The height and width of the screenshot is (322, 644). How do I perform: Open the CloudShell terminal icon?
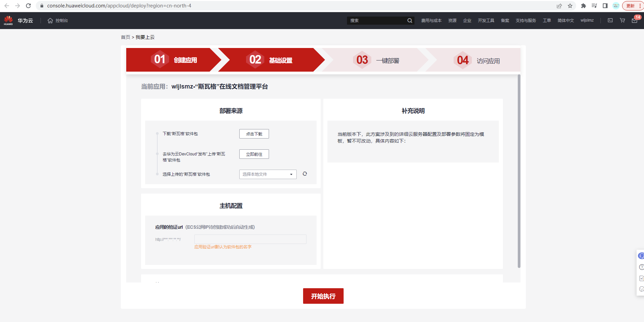tap(610, 20)
